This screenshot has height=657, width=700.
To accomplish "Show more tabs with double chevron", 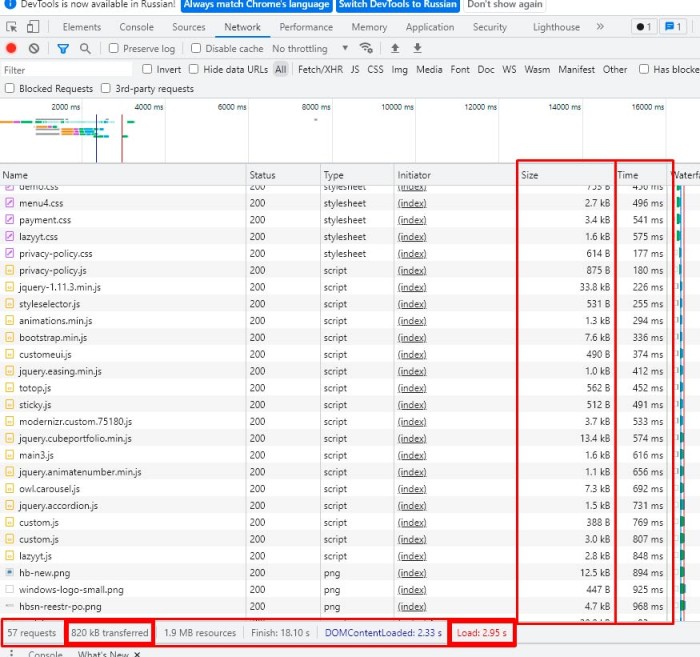I will [x=600, y=27].
